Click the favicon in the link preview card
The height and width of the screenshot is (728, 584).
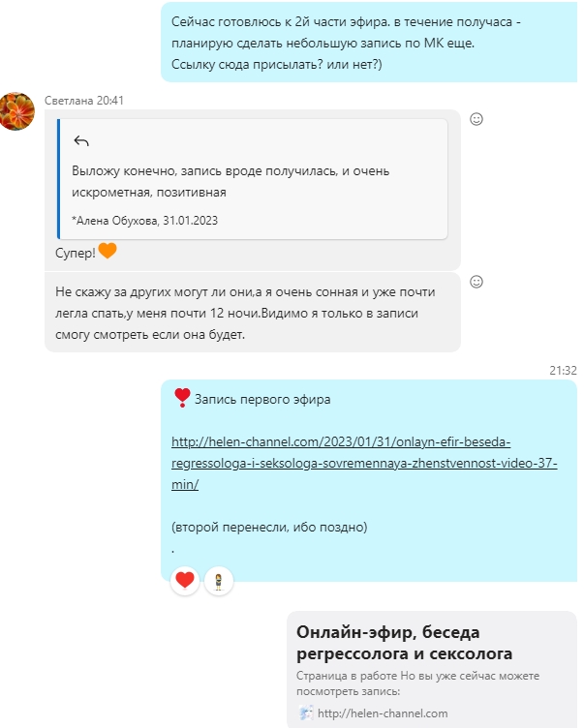point(306,713)
